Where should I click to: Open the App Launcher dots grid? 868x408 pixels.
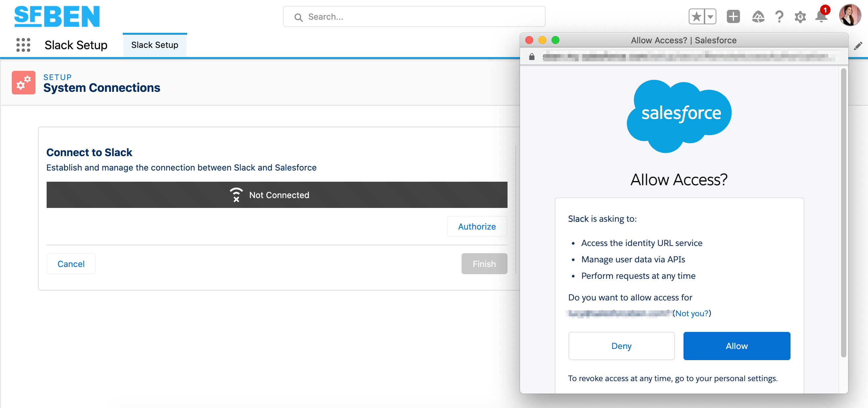click(23, 45)
